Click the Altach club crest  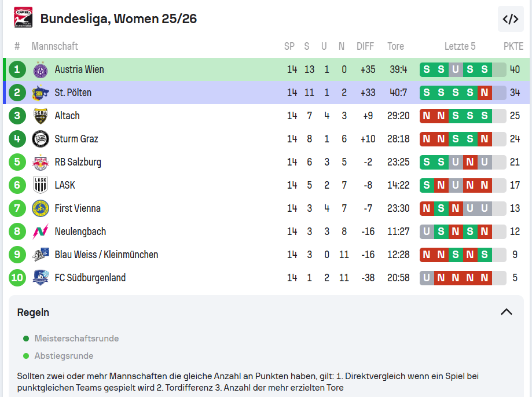[41, 116]
